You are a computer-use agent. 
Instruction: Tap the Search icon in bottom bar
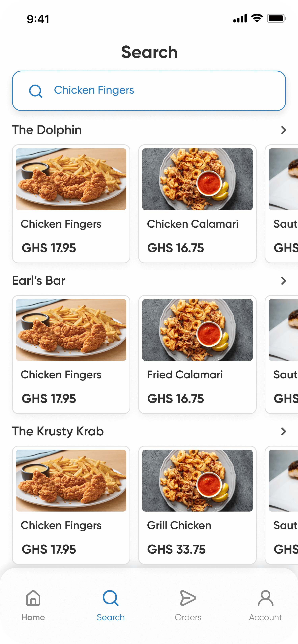[x=110, y=598]
